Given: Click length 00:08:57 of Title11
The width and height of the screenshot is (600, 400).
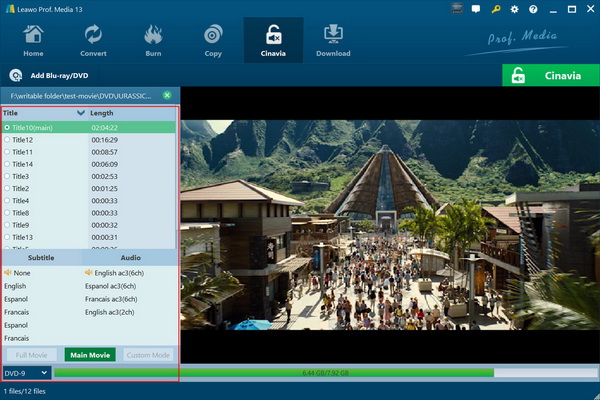Looking at the screenshot, I should pyautogui.click(x=104, y=152).
